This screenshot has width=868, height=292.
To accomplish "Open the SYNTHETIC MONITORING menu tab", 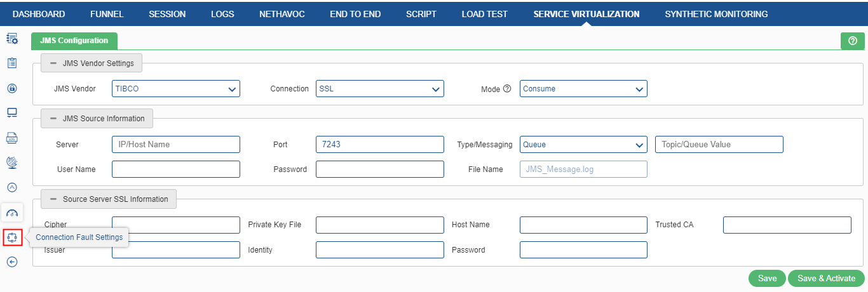I will tap(716, 14).
